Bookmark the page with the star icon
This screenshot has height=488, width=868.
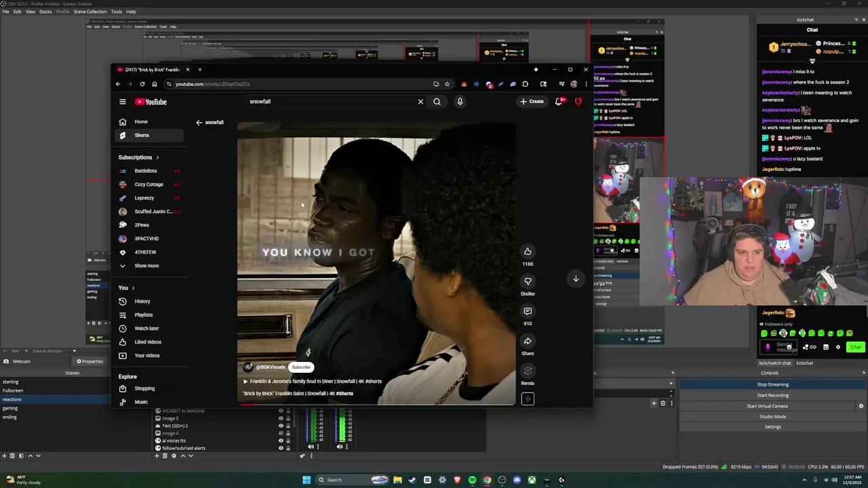(447, 84)
